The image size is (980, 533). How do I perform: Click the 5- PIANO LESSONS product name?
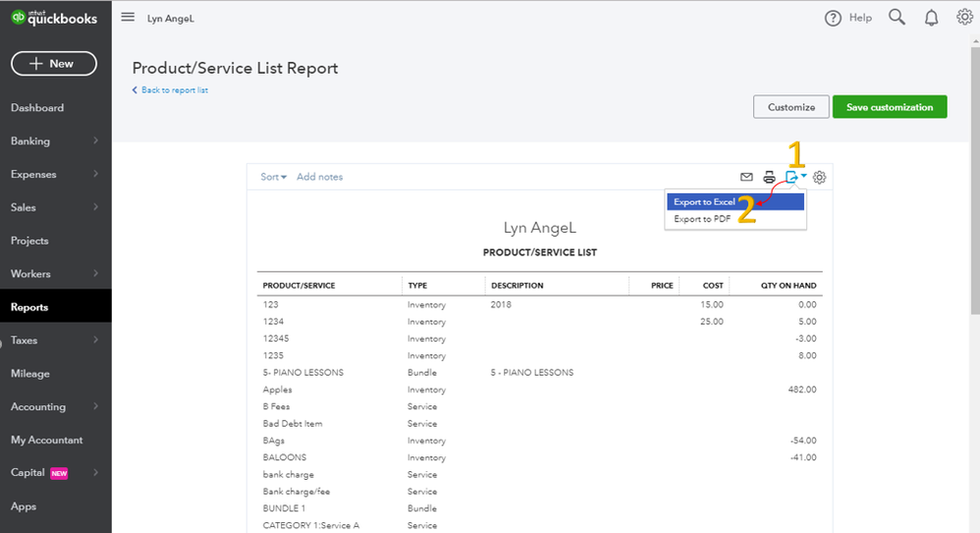tap(303, 372)
